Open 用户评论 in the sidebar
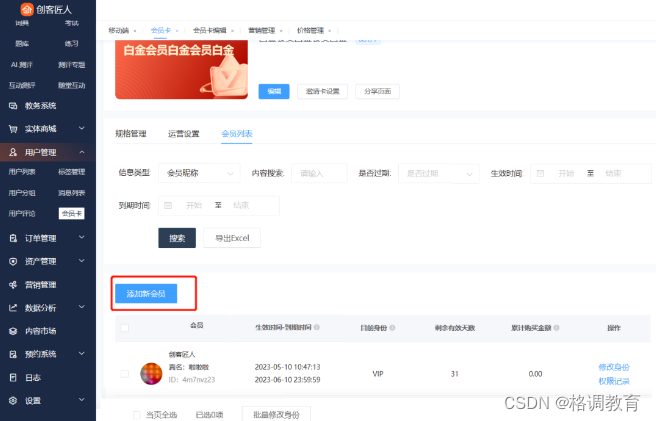Screen dimensions: 656x421 (x=22, y=213)
